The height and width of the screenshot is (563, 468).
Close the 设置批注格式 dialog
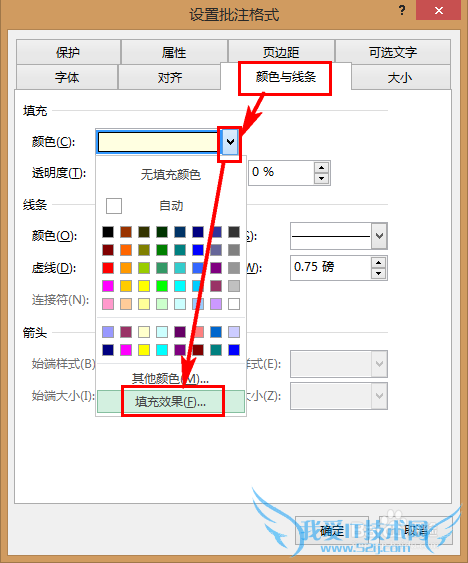coord(439,10)
